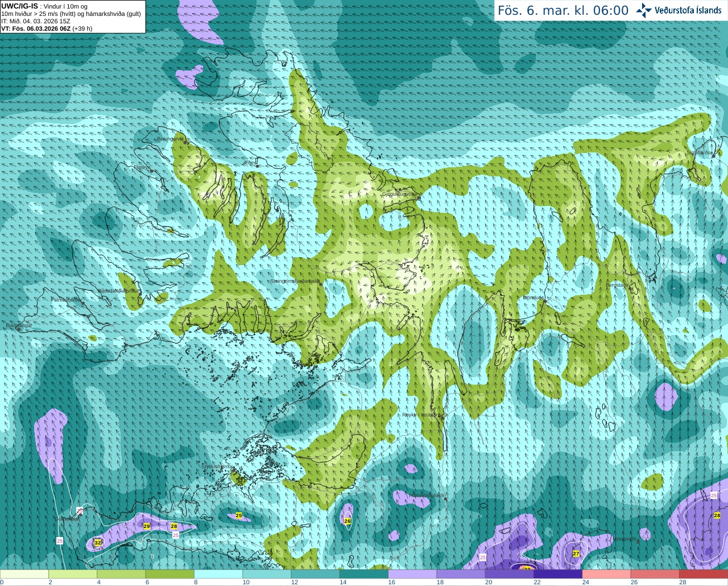Select the 22–24 m/s dark indigo legend swatch

tap(558, 574)
